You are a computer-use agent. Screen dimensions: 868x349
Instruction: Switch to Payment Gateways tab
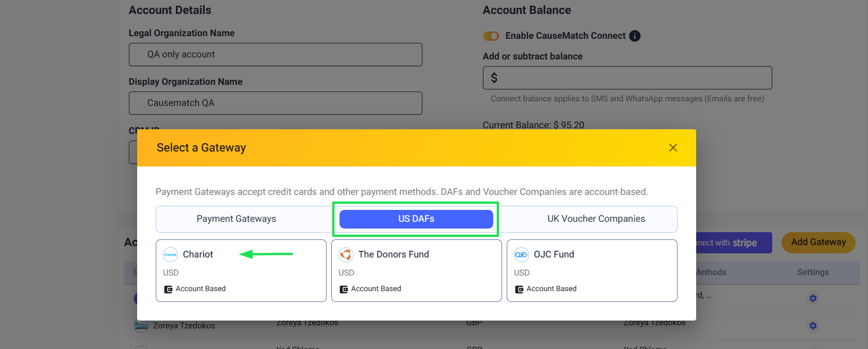(x=237, y=219)
